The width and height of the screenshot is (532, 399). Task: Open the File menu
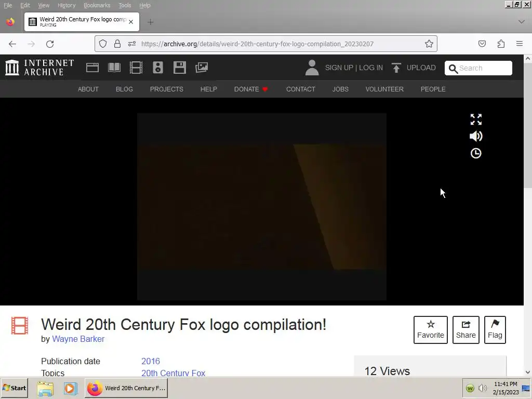pyautogui.click(x=8, y=5)
